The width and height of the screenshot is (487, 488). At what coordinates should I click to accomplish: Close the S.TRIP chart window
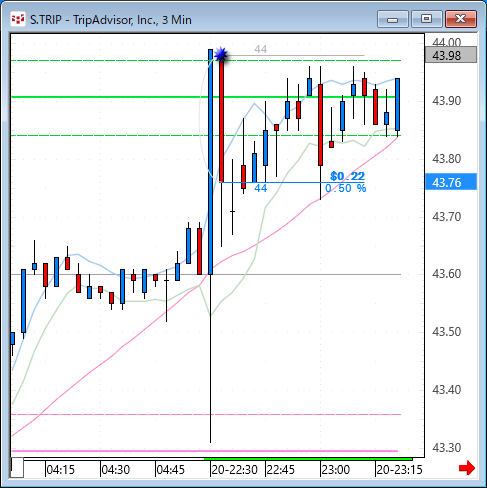(x=461, y=19)
